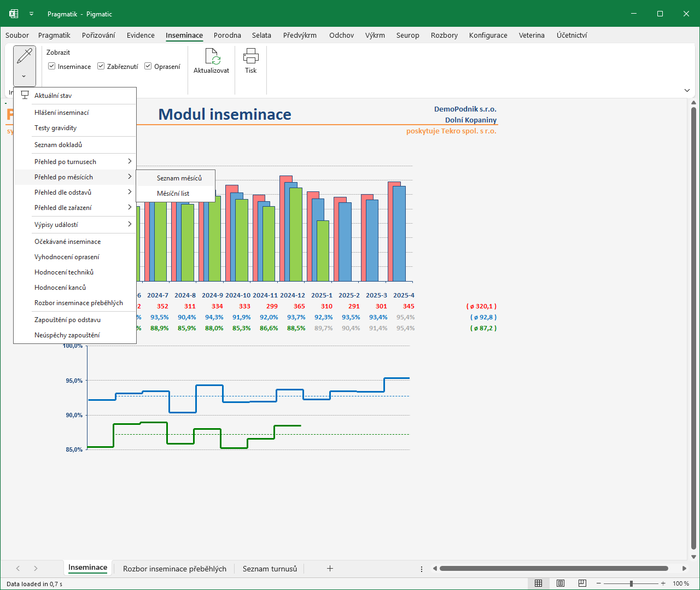Screen dimensions: 700x590
Task: Open the Porodna ribbon tab
Action: pos(227,36)
